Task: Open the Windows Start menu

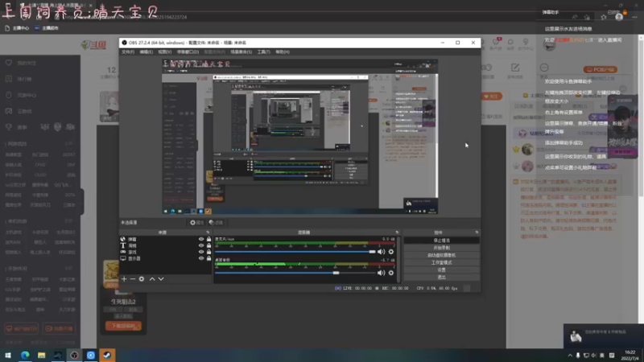Action: 8,355
